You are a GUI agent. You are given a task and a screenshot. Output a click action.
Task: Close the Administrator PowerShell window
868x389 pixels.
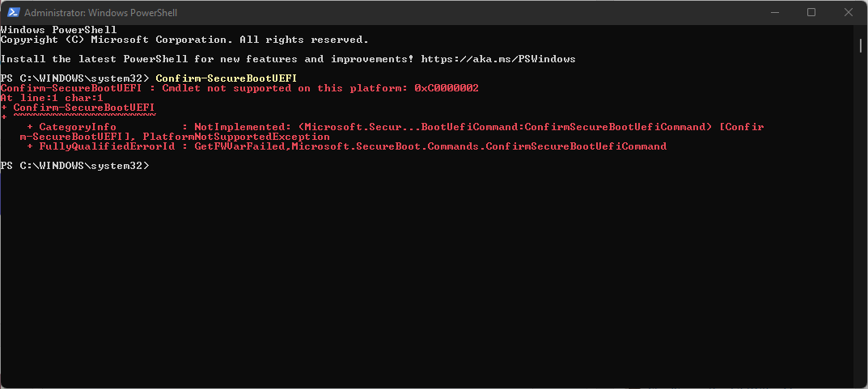pyautogui.click(x=849, y=13)
